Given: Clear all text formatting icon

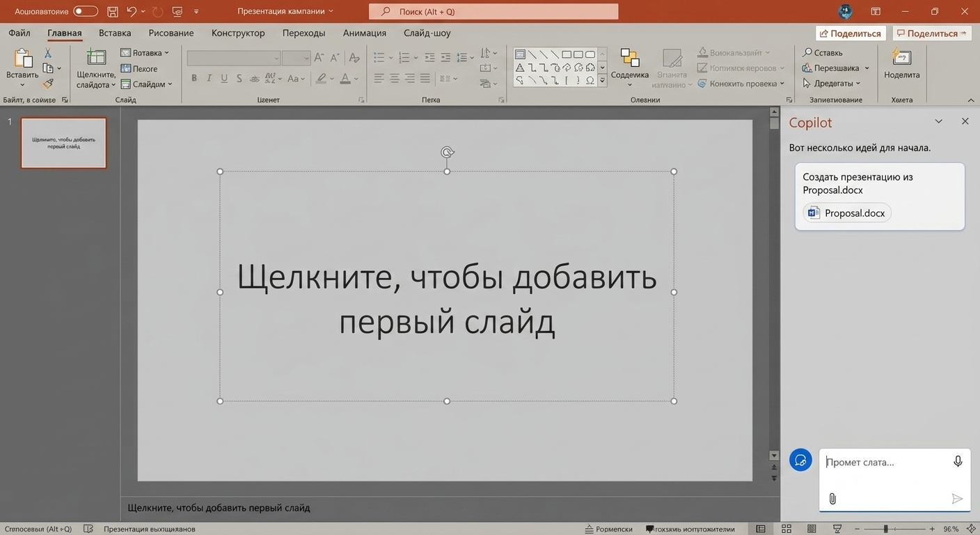Looking at the screenshot, I should pos(354,58).
